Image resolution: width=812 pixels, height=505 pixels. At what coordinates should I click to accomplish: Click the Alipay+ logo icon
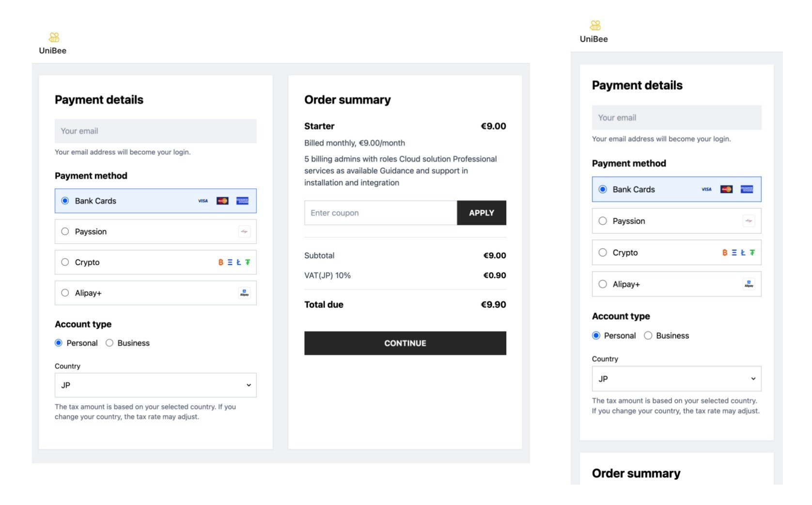[x=244, y=293]
